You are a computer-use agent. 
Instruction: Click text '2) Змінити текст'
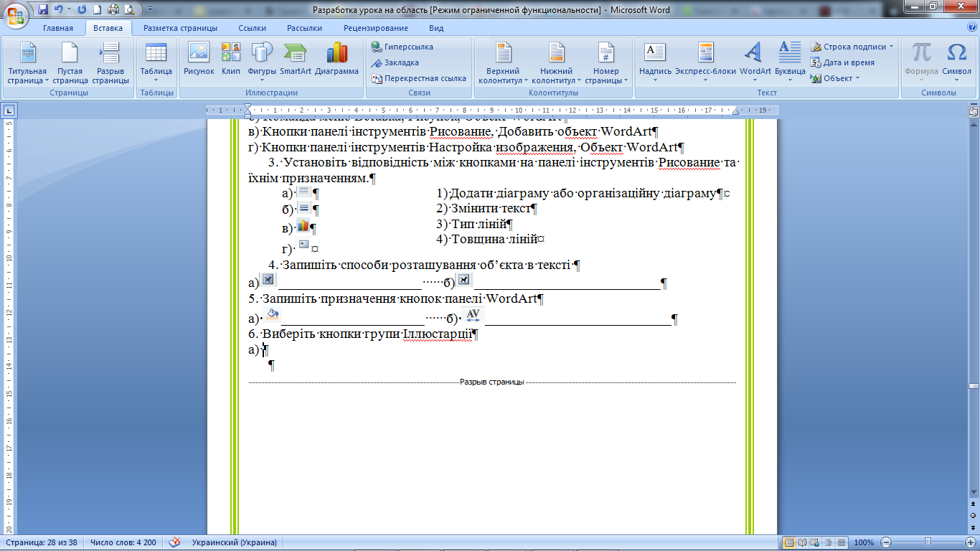(484, 209)
